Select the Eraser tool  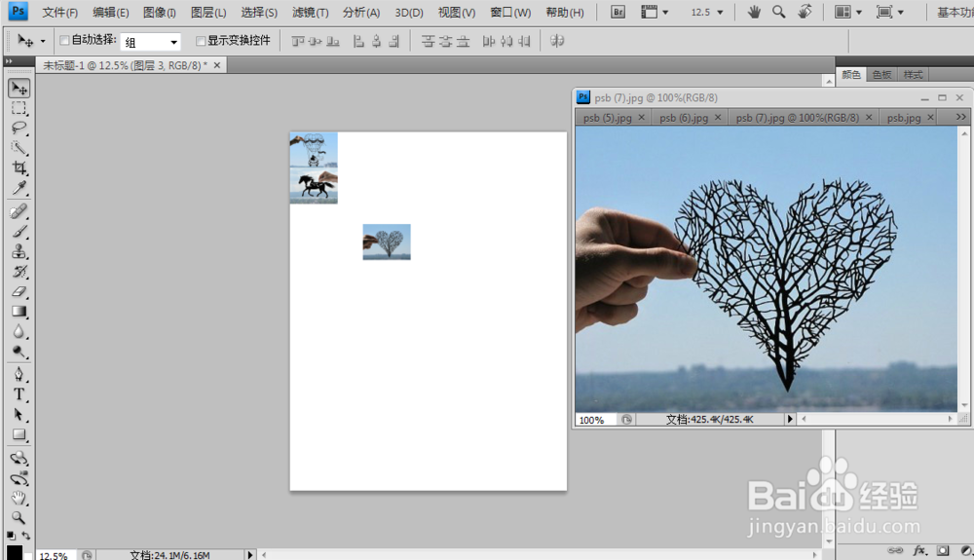19,291
